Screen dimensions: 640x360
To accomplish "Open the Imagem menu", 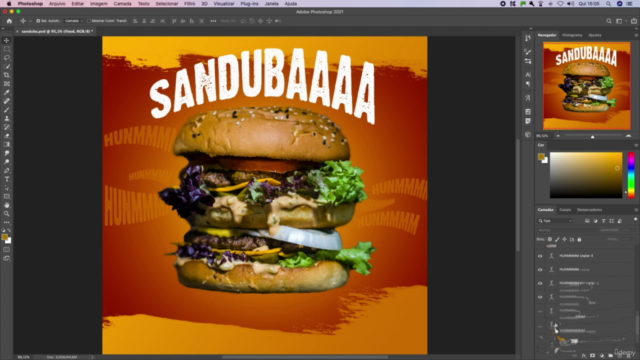I will click(x=99, y=4).
